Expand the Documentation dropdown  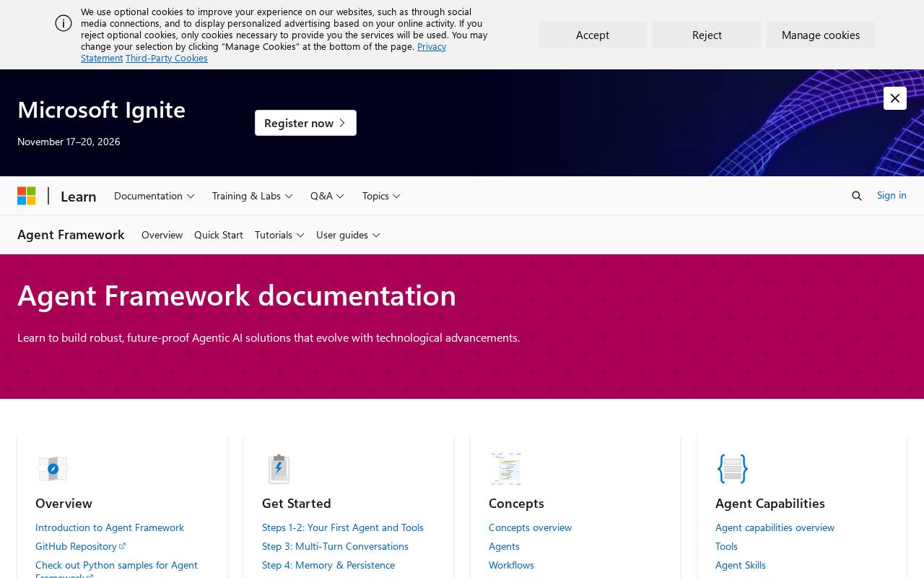[x=154, y=196]
